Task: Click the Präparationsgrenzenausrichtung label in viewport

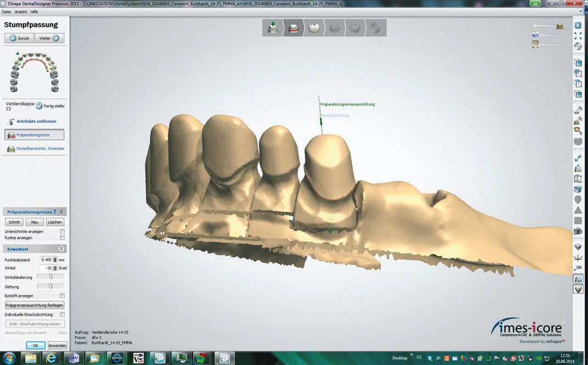Action: pyautogui.click(x=347, y=104)
